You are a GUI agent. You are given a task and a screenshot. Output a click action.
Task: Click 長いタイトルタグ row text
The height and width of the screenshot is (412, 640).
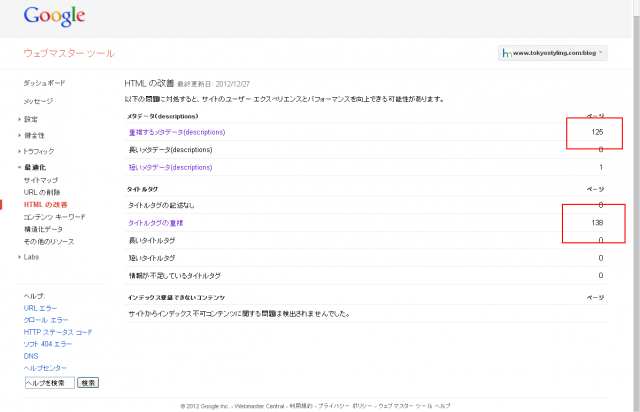(x=152, y=241)
